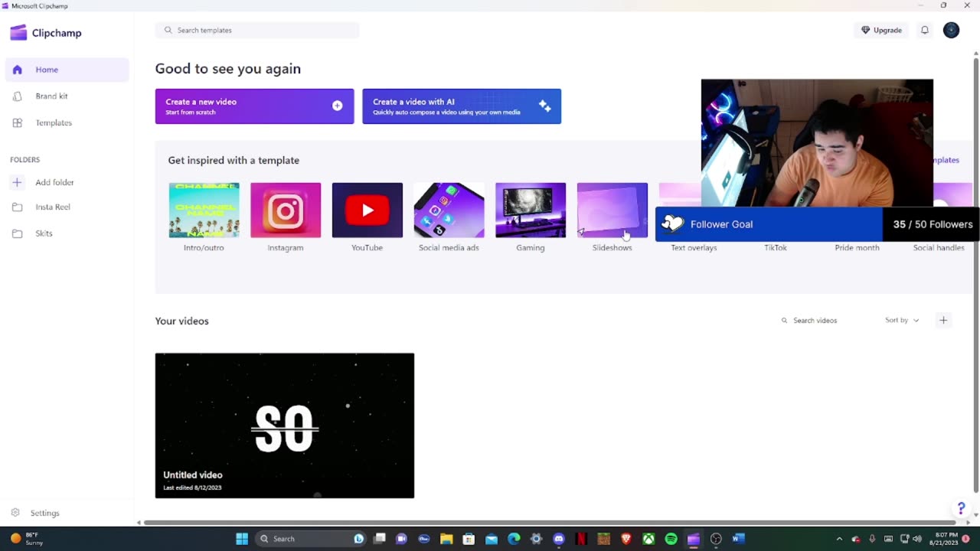This screenshot has height=551, width=980.
Task: Open the Home section in sidebar
Action: pos(67,70)
